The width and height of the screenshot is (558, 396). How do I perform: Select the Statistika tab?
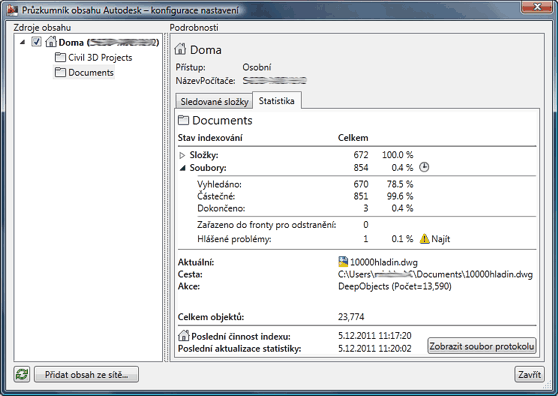(x=277, y=101)
